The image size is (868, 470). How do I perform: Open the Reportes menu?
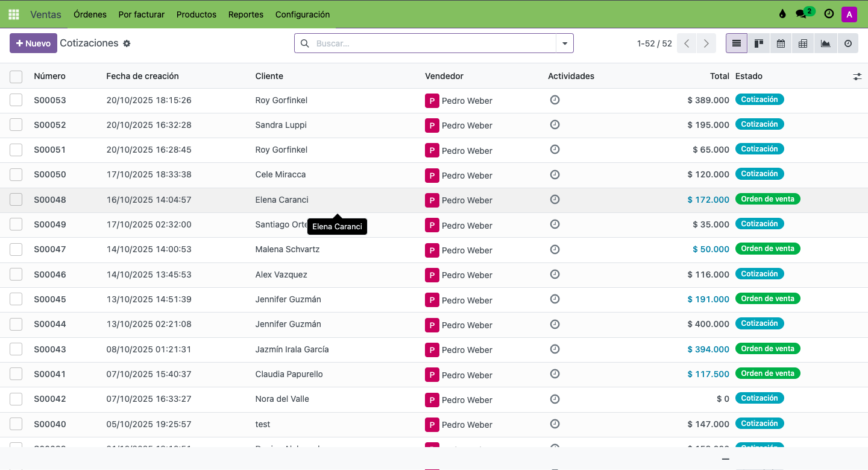pos(245,14)
